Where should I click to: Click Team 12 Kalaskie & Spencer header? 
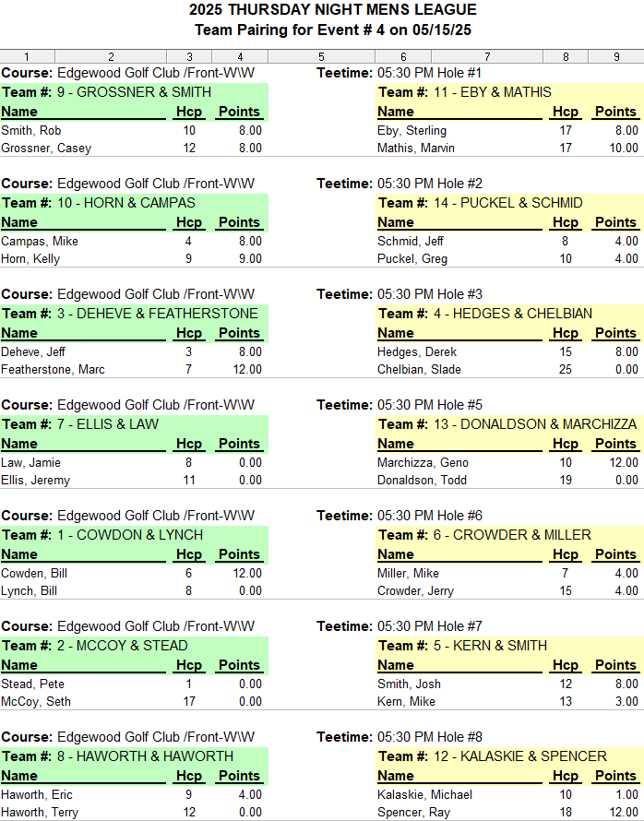click(x=509, y=756)
